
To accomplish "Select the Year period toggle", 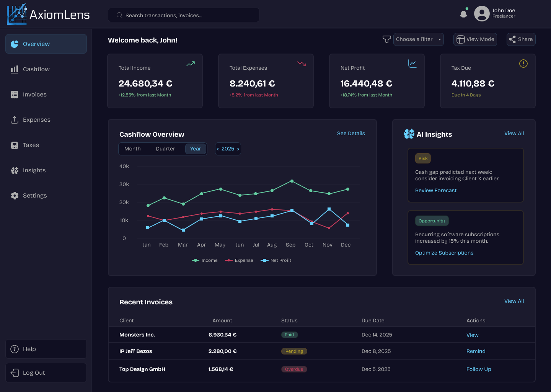I will [x=196, y=149].
